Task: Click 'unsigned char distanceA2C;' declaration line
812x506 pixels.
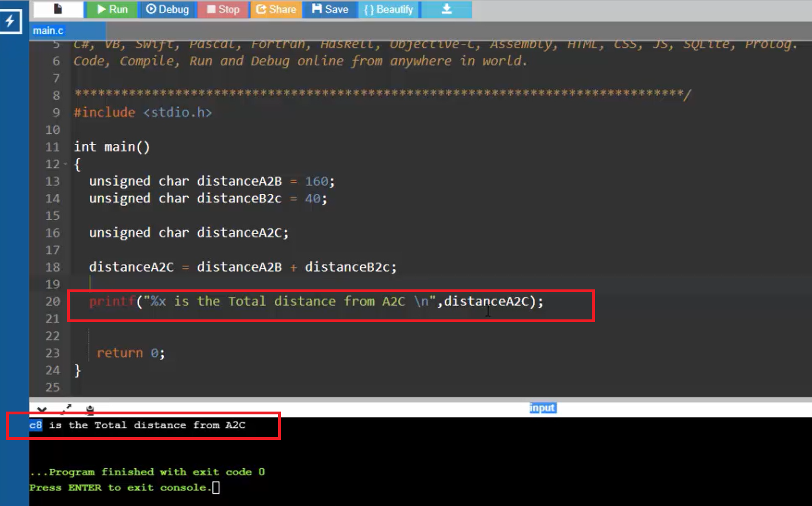Action: click(x=189, y=233)
